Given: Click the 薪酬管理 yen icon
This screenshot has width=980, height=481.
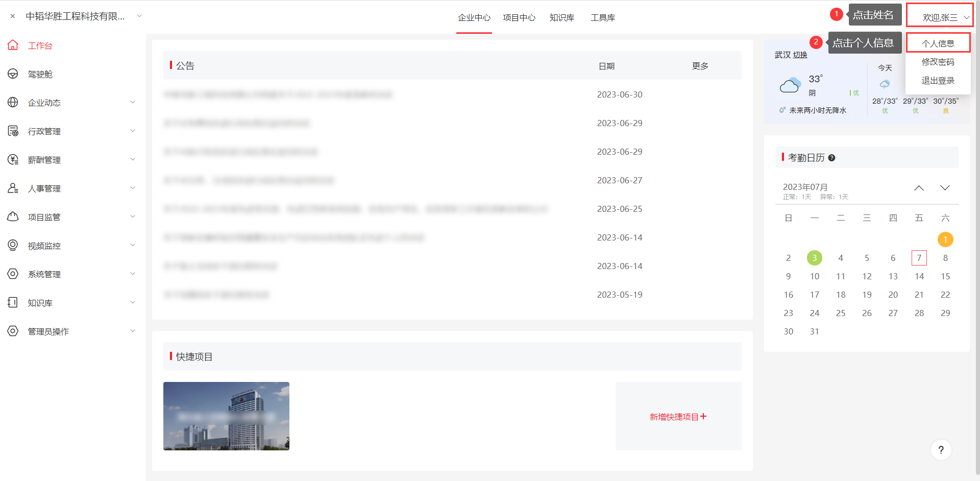Looking at the screenshot, I should point(13,160).
